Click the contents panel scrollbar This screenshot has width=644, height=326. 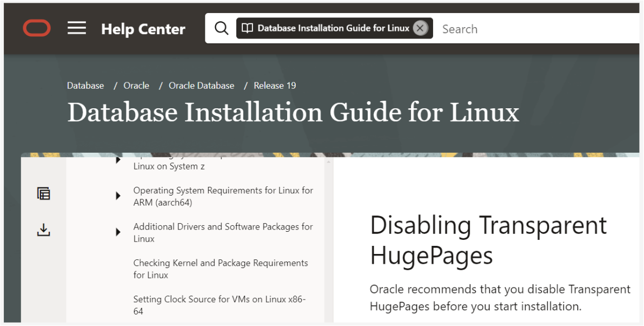point(328,240)
